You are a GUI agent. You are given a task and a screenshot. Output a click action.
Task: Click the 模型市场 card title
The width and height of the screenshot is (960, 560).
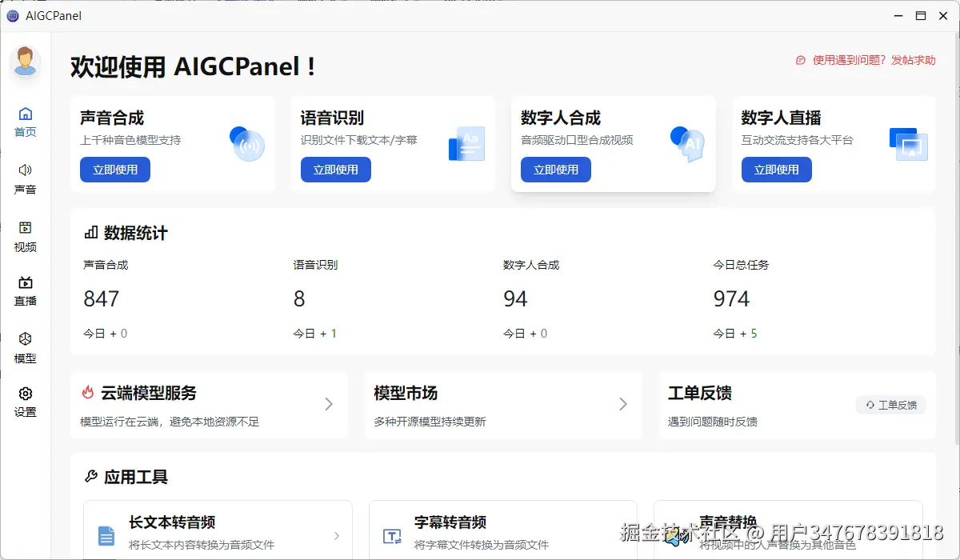(x=406, y=393)
